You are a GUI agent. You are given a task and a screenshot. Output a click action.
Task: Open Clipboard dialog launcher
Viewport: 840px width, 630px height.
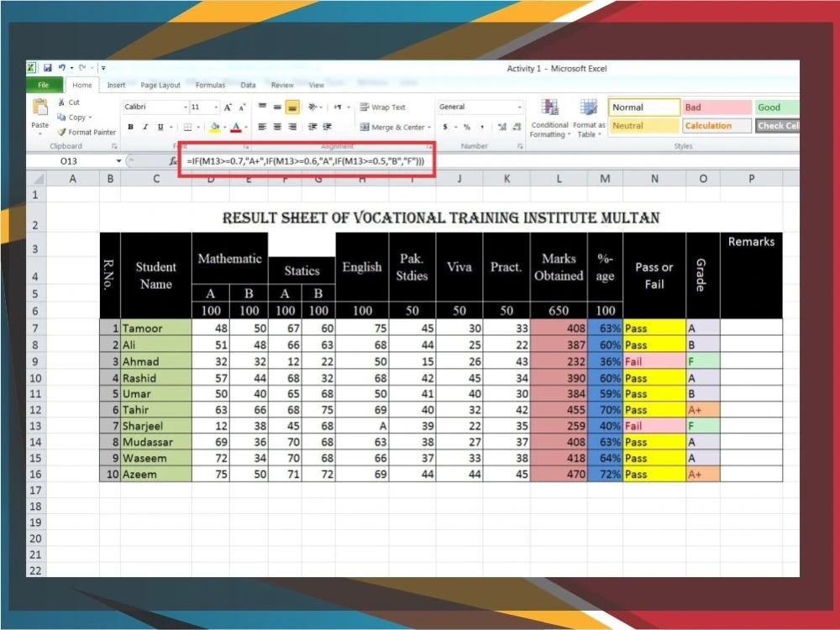(x=114, y=146)
